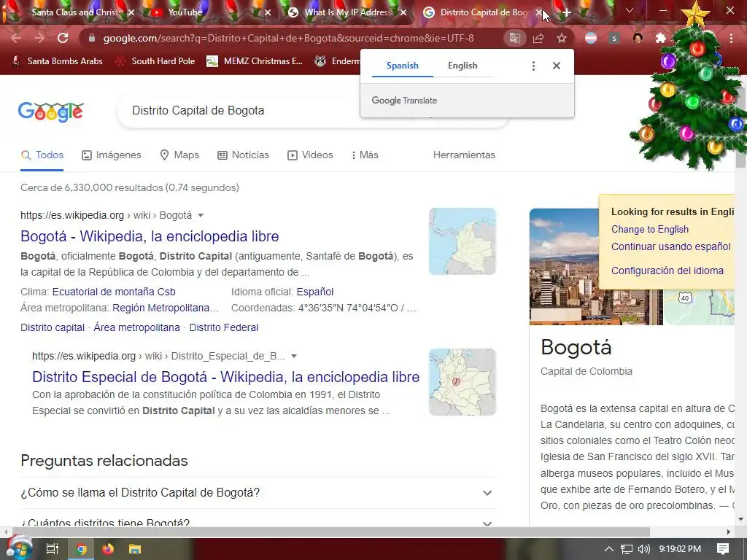Open dropdown arrow next to Bogotá Wikipedia URL
Image resolution: width=747 pixels, height=560 pixels.
201,215
